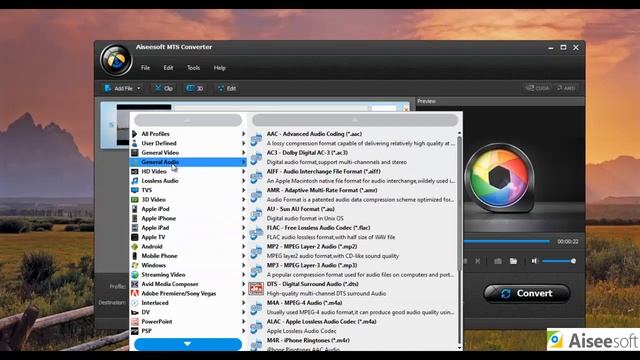Toggle CUDA acceleration button
The width and height of the screenshot is (640, 360).
(x=538, y=88)
